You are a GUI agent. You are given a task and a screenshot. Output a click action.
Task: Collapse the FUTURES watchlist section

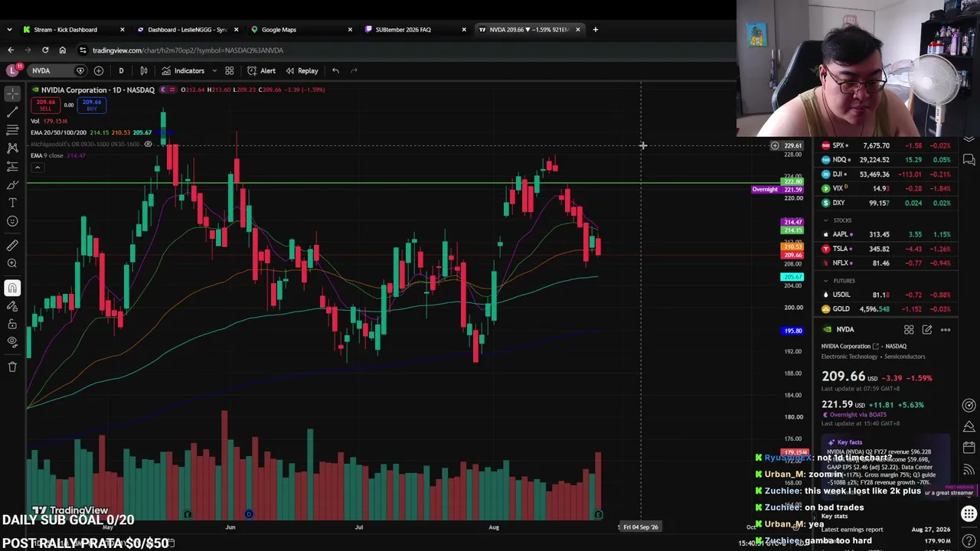(x=825, y=281)
